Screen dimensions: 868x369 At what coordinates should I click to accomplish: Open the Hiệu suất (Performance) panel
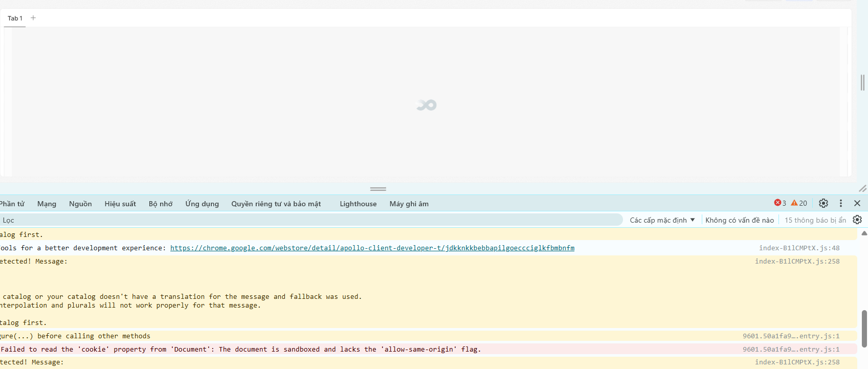[120, 204]
